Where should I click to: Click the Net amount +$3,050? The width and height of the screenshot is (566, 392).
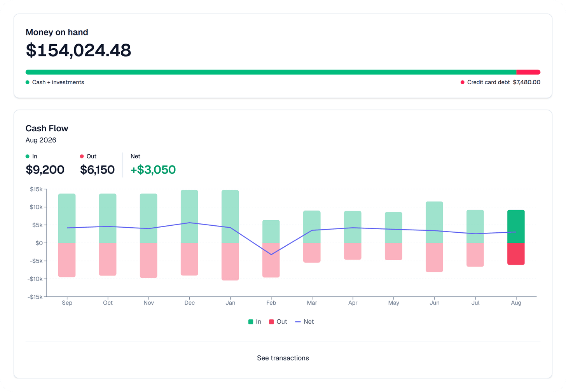[153, 170]
